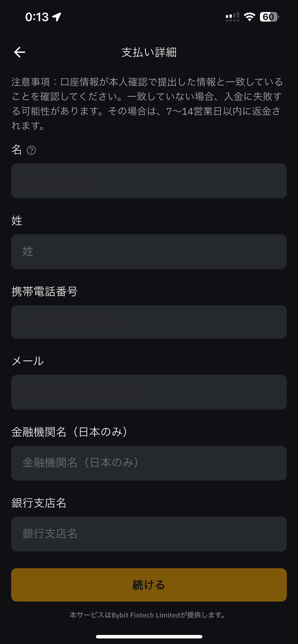Tap the Wi-Fi status icon
Screen dimensions: 298x644
(249, 17)
